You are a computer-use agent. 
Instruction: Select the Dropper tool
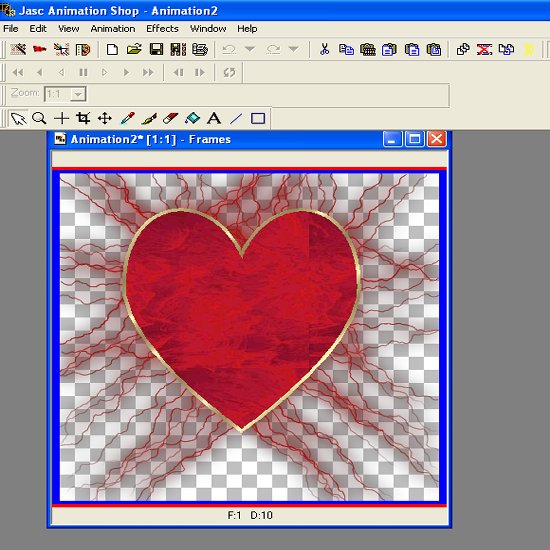click(x=127, y=118)
